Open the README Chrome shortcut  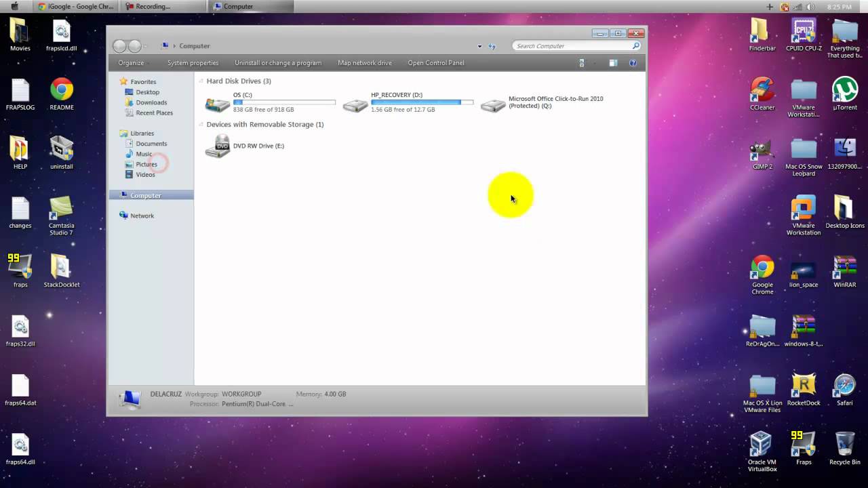coord(62,94)
